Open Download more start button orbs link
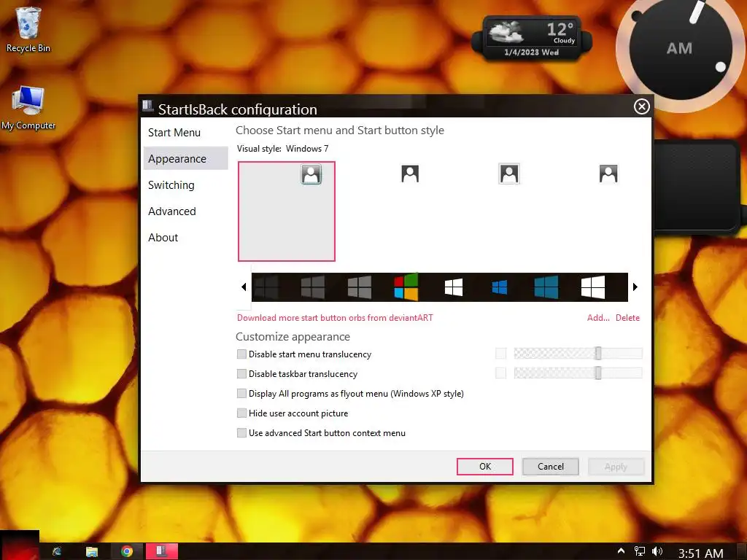747x560 pixels. tap(335, 318)
